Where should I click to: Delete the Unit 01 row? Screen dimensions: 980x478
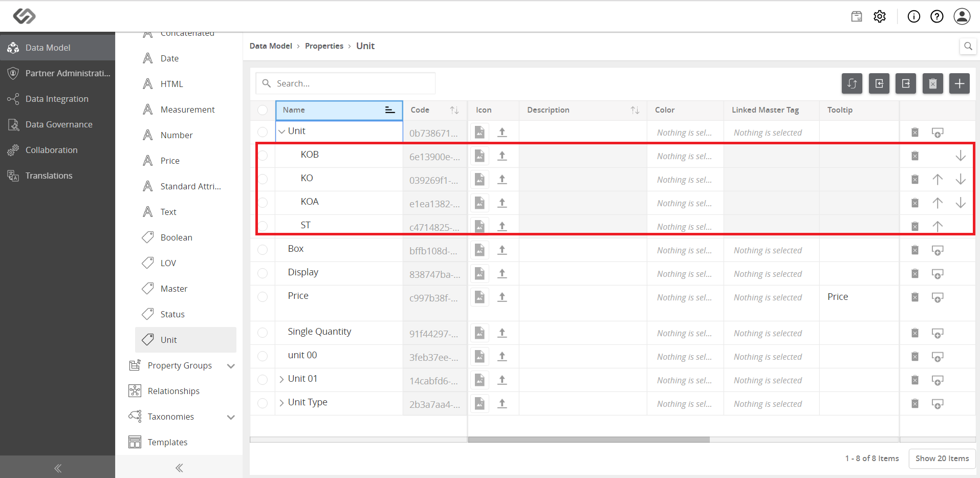pos(915,380)
